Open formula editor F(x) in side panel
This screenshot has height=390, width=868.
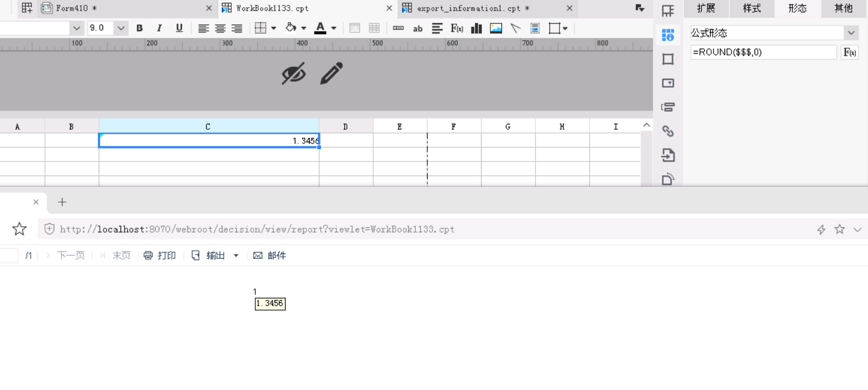(x=850, y=52)
